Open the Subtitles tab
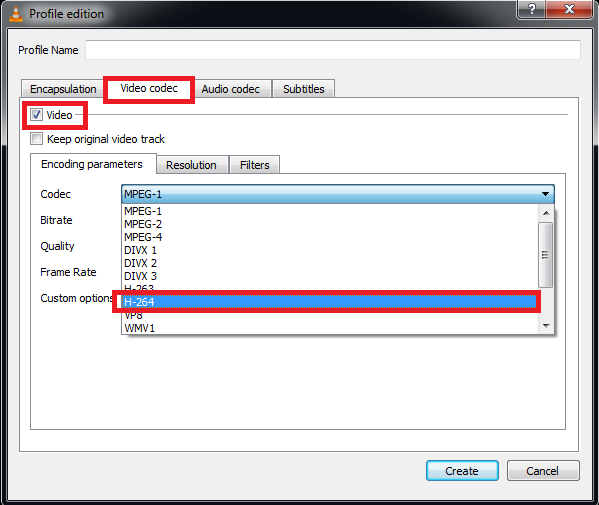599x505 pixels. pos(304,89)
